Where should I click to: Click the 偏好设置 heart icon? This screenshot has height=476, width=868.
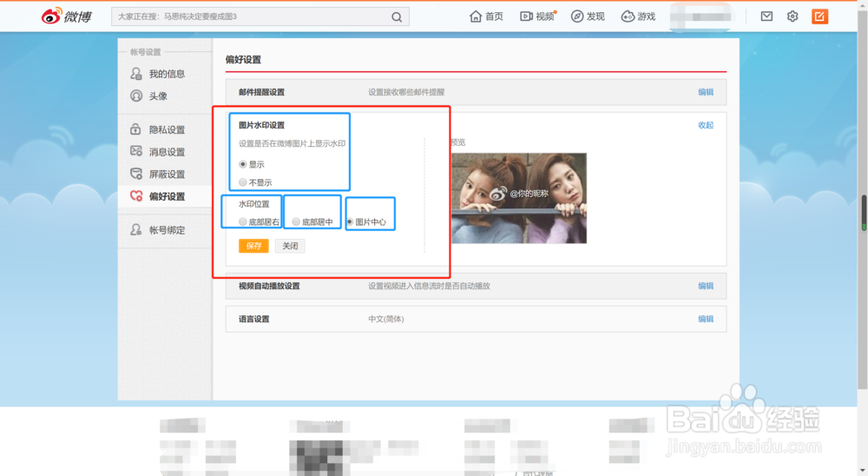136,195
